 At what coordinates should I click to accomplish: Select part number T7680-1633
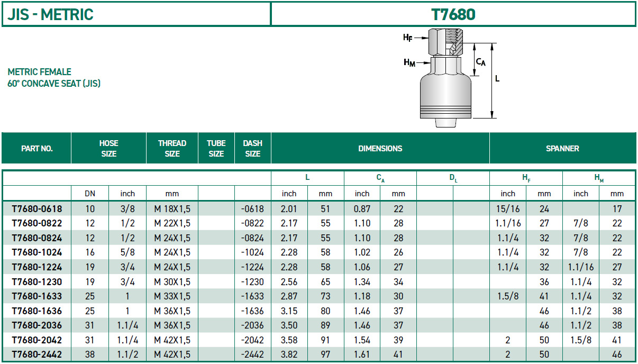37,296
